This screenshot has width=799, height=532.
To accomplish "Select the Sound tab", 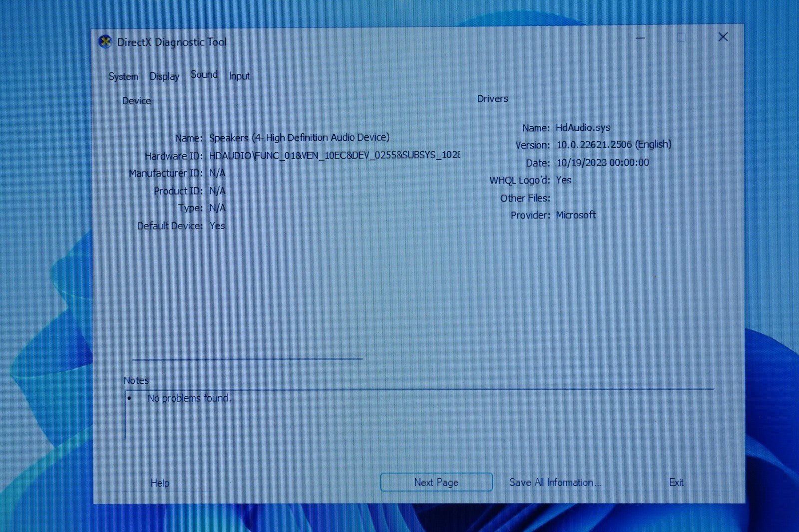I will click(x=203, y=74).
